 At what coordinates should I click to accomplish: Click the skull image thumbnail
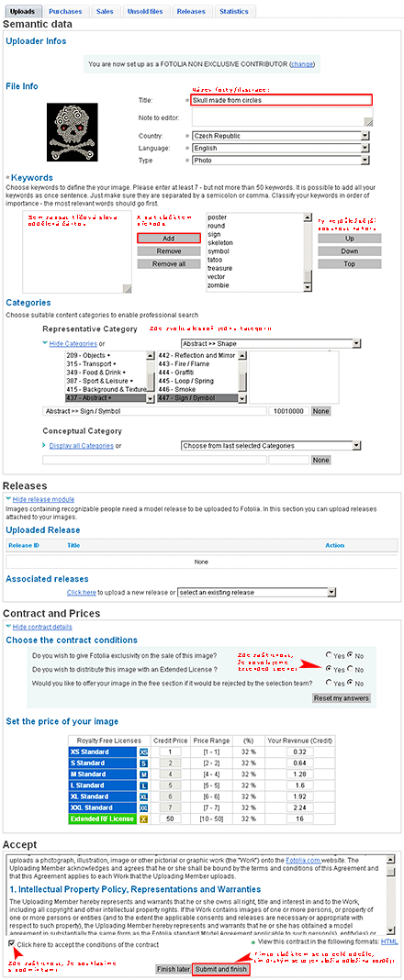coord(72,130)
